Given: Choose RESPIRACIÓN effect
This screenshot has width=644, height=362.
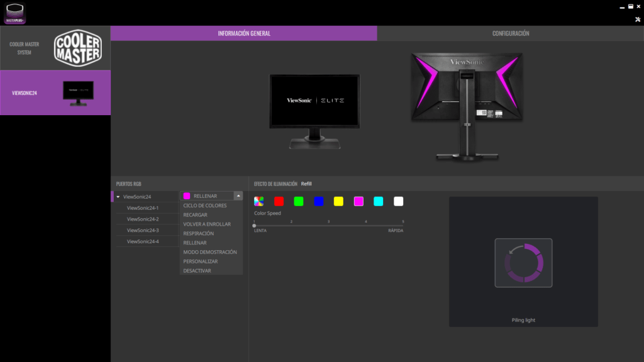Looking at the screenshot, I should point(198,234).
